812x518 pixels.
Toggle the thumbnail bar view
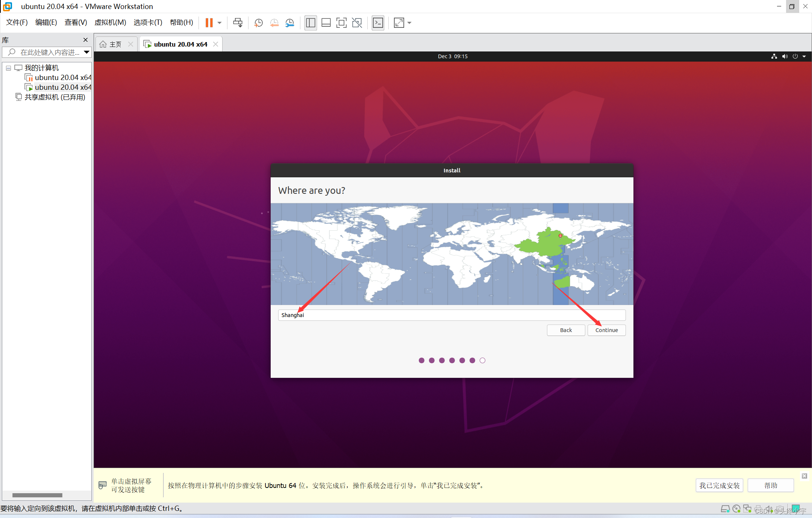(x=326, y=23)
